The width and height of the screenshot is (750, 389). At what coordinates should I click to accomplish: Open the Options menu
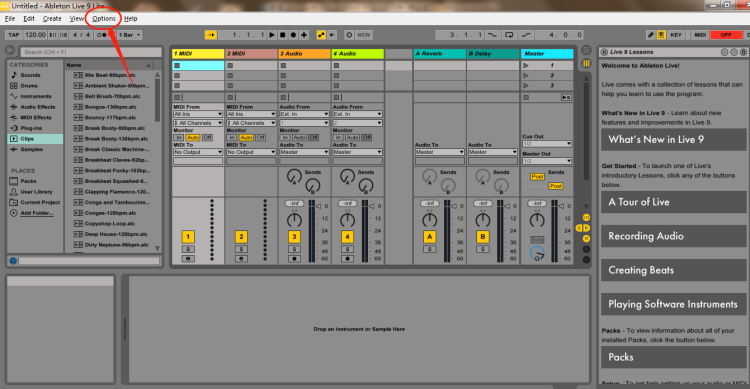pos(104,19)
